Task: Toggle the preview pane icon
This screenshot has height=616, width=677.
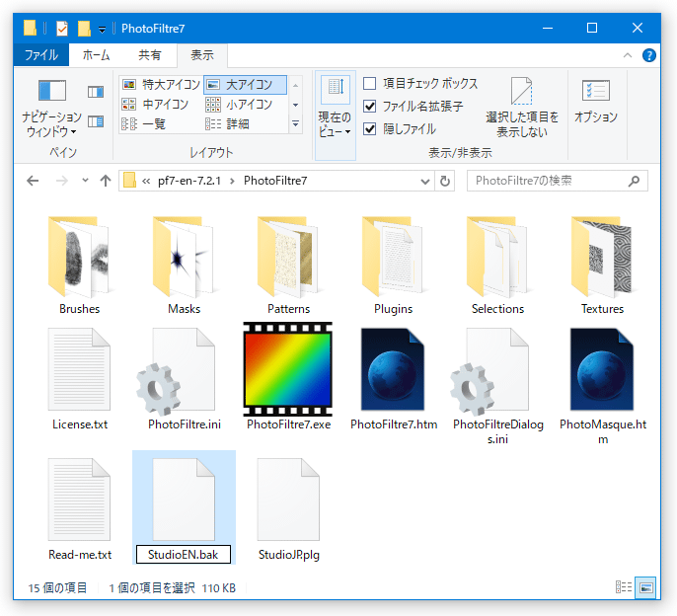Action: pyautogui.click(x=96, y=92)
